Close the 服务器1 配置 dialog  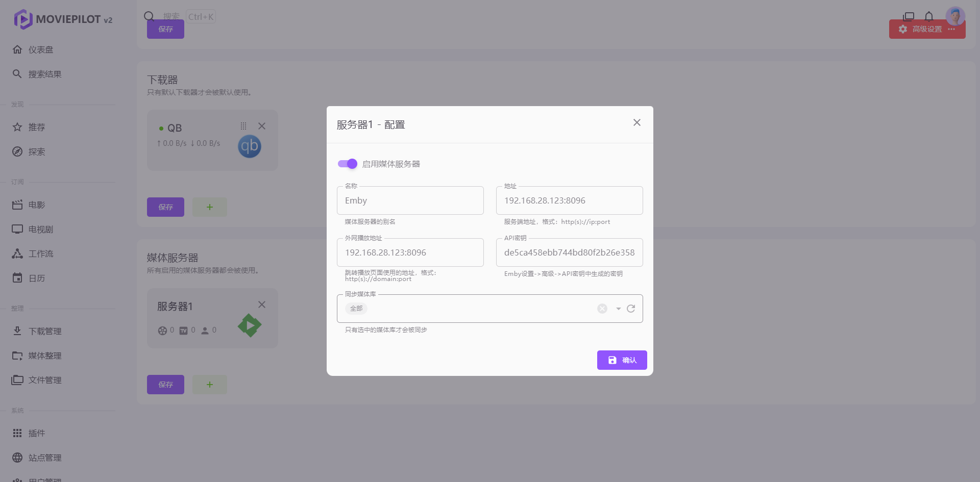636,122
